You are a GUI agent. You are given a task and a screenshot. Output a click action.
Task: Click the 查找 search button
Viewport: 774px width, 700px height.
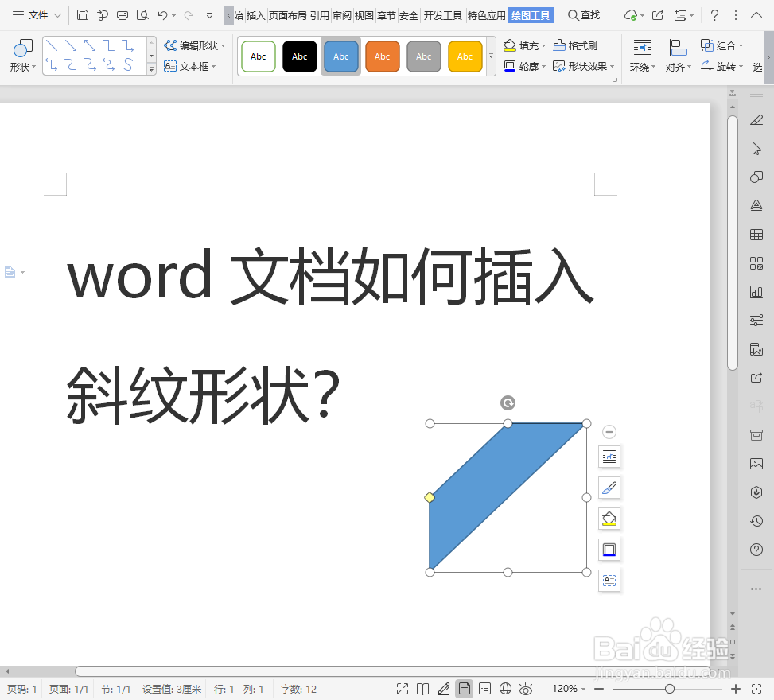coord(583,15)
